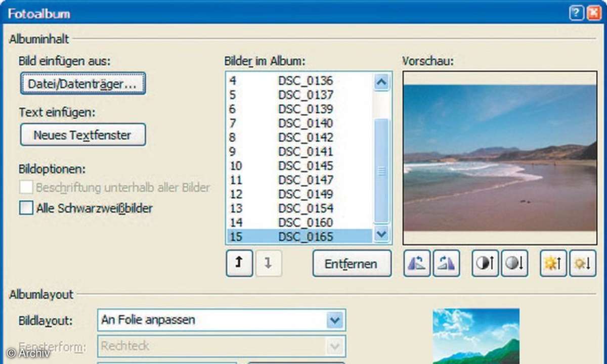Screen dimensions: 607x364
Task: Open the Bildlayout dropdown
Action: coord(334,320)
